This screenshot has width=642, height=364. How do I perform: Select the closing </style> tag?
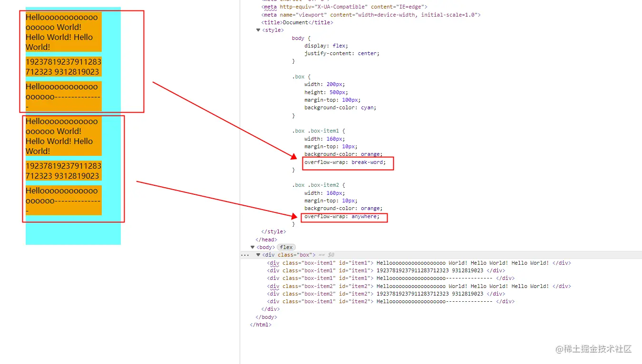[273, 231]
